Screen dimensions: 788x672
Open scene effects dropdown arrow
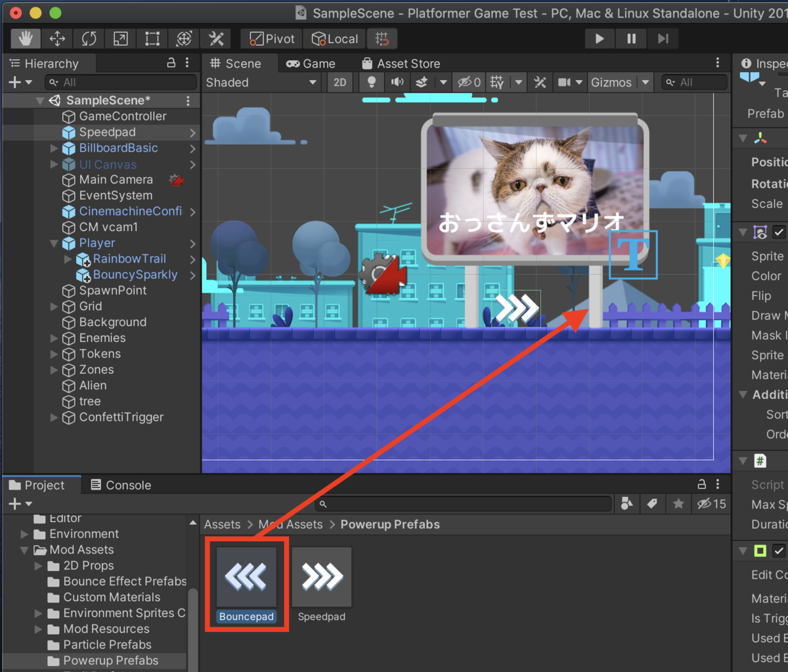tap(443, 83)
